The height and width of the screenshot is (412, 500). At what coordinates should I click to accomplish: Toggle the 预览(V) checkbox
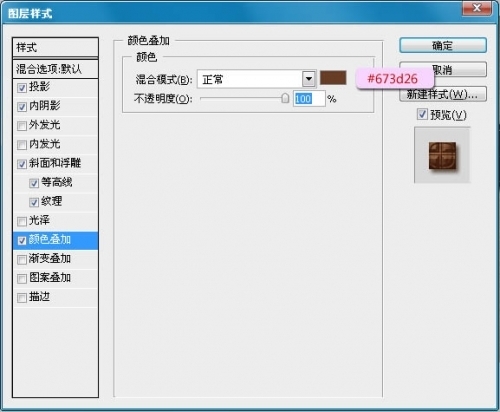coord(422,114)
